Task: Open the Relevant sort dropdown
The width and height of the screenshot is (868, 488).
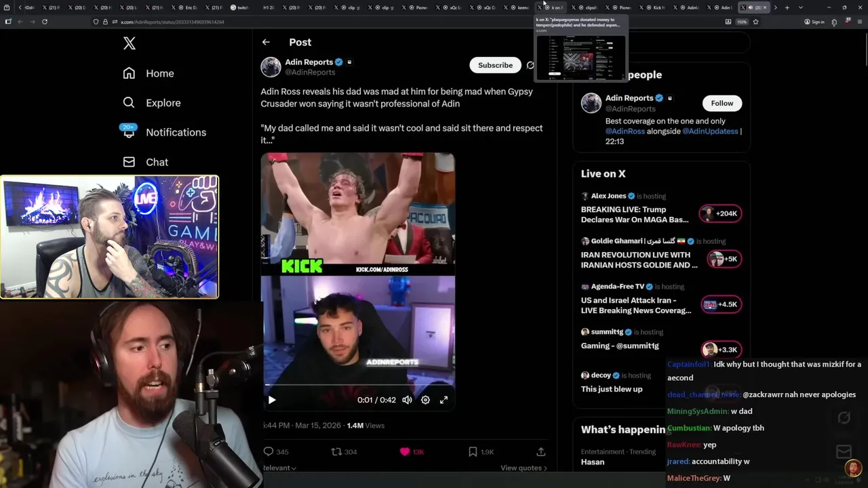Action: click(x=279, y=468)
